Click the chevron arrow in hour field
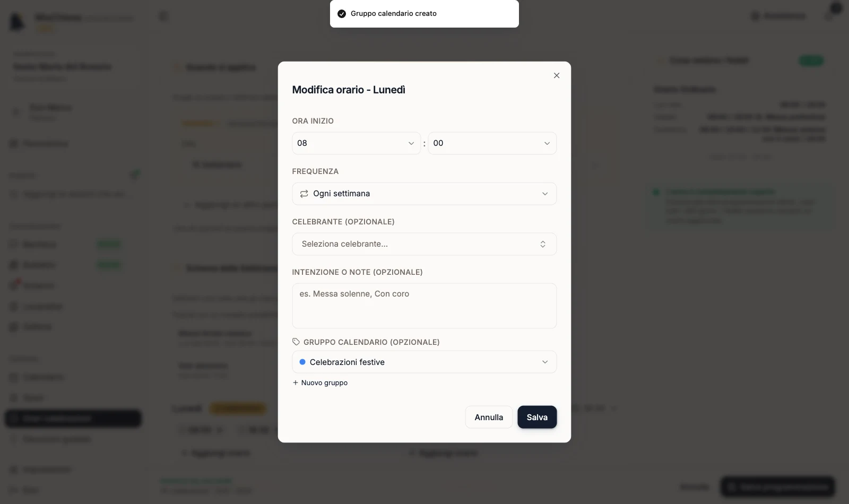 tap(411, 143)
